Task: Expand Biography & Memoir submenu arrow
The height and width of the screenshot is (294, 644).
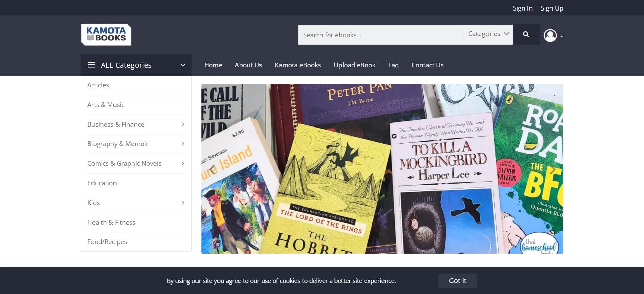Action: (x=183, y=144)
